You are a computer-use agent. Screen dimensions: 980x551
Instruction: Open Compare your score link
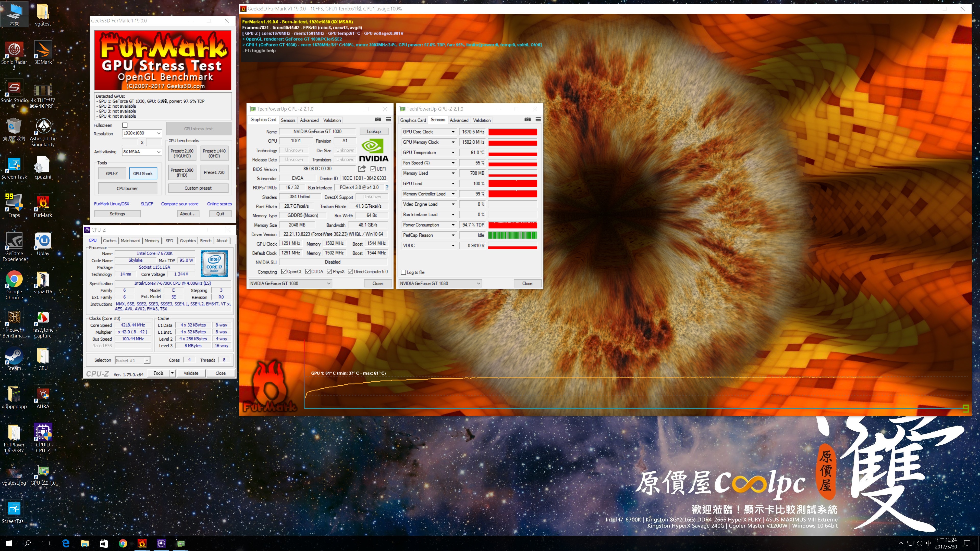180,204
